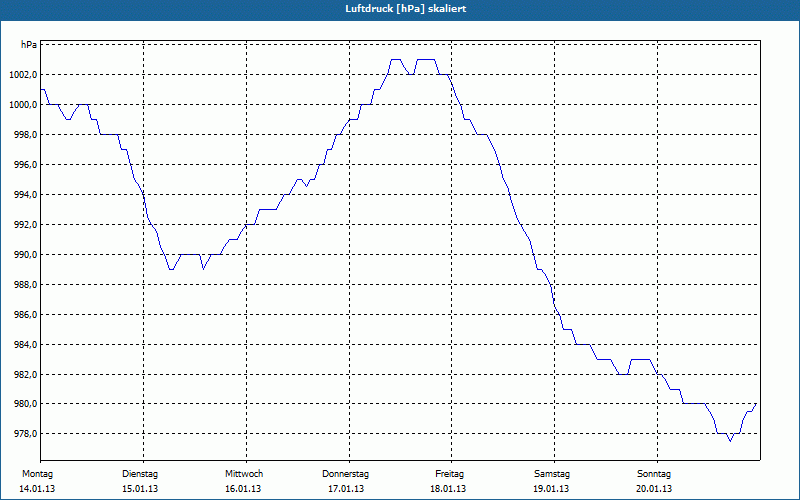The height and width of the screenshot is (500, 800).
Task: Click the 978,0 axis value
Action: pos(25,434)
